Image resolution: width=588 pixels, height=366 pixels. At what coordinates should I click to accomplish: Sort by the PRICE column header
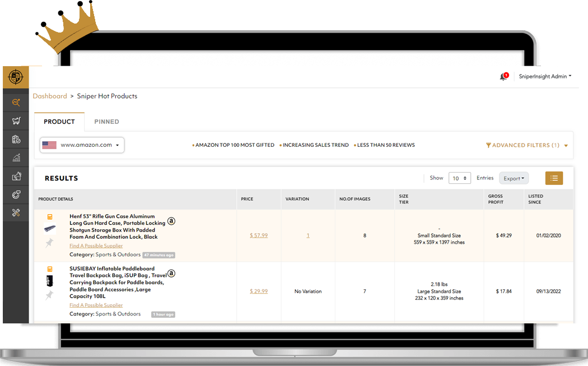(x=247, y=199)
